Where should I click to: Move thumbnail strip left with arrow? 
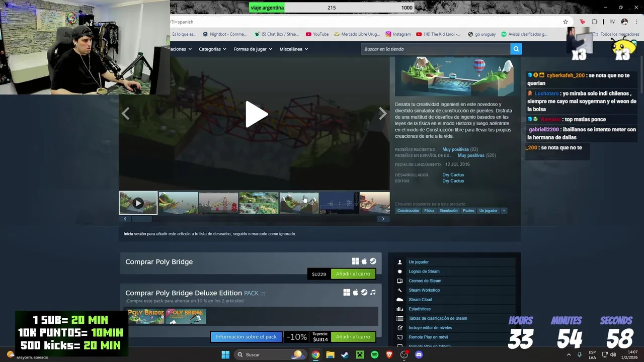pos(125,219)
